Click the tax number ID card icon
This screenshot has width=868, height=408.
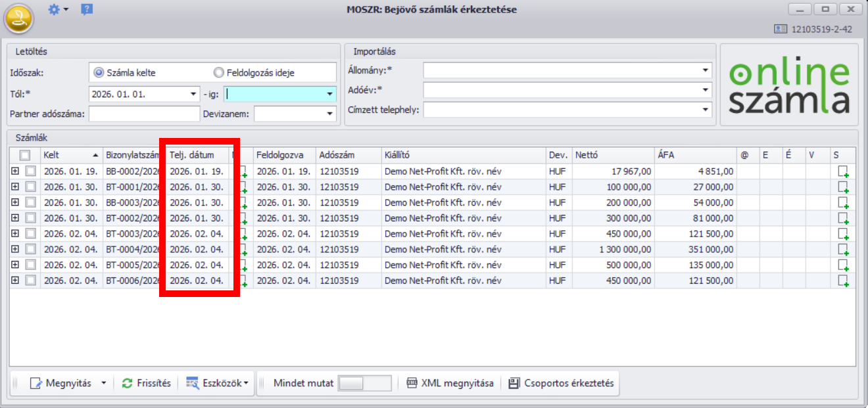[781, 29]
